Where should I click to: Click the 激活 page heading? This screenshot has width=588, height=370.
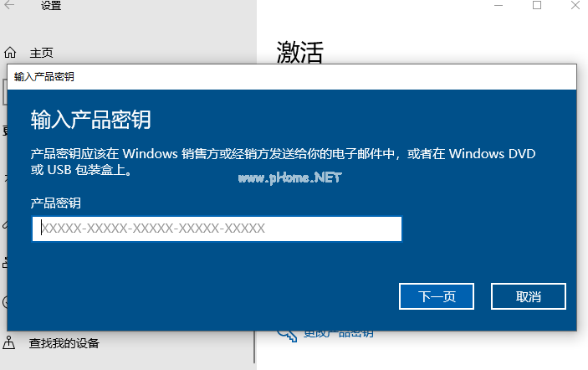pyautogui.click(x=299, y=52)
